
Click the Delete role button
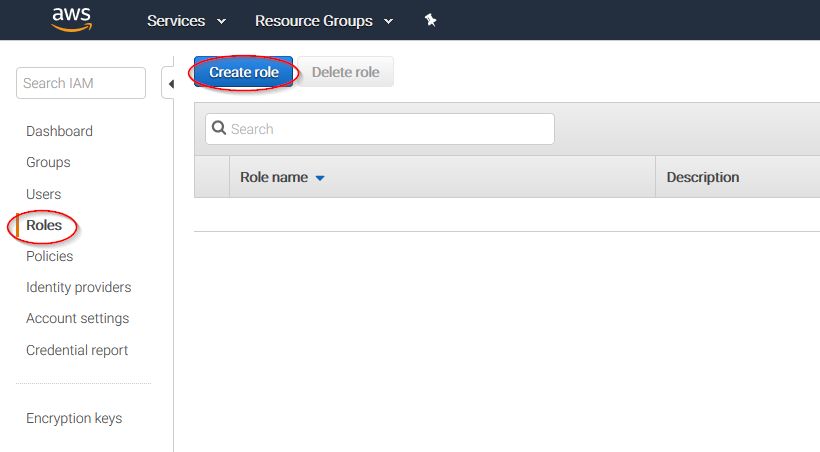345,72
